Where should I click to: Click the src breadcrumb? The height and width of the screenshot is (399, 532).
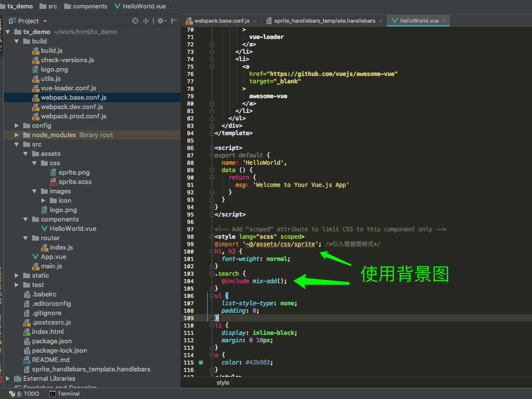point(48,6)
